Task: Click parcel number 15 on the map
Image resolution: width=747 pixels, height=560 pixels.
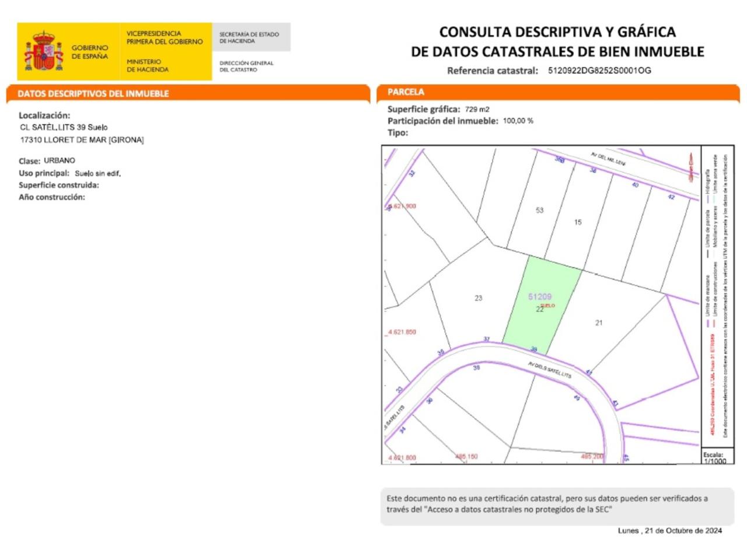Action: 578,222
